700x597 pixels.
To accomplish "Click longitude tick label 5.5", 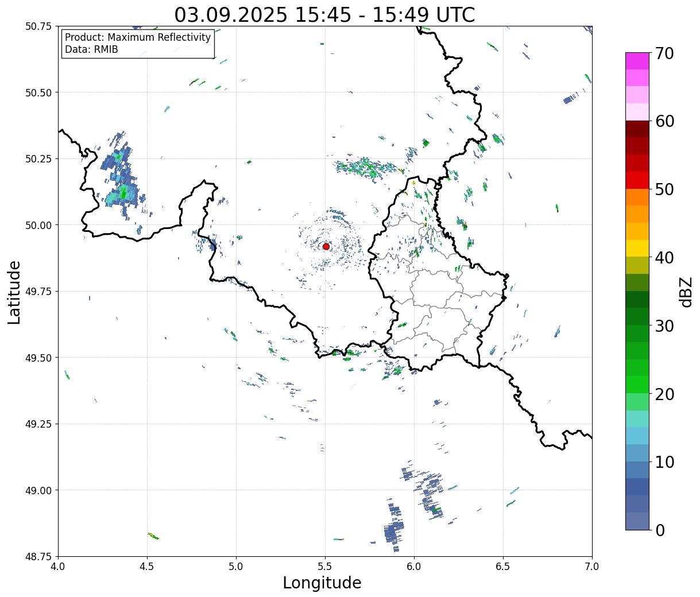I will 325,567.
